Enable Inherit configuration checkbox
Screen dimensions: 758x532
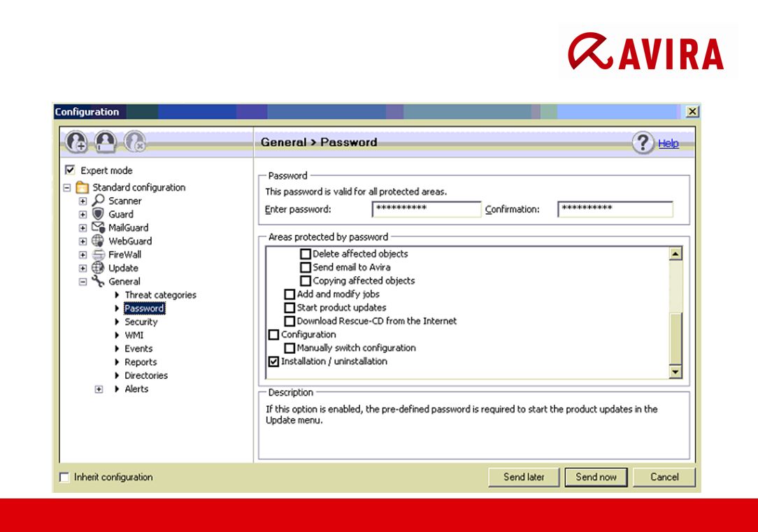[x=64, y=477]
